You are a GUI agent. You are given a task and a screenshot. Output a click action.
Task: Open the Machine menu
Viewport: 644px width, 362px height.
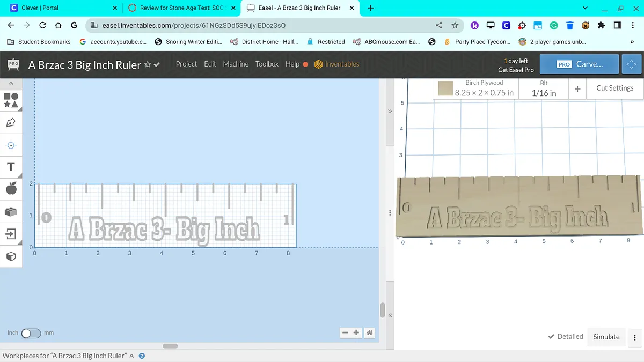[236, 64]
